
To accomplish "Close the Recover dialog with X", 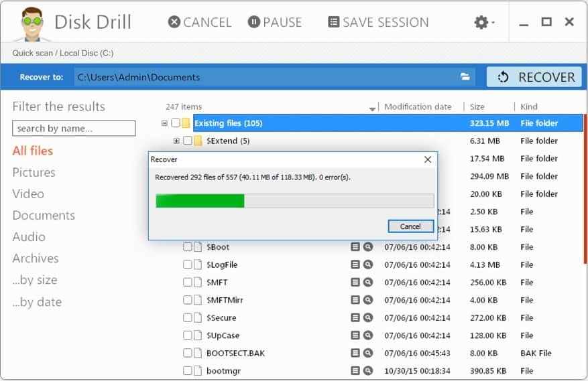I will [x=428, y=159].
